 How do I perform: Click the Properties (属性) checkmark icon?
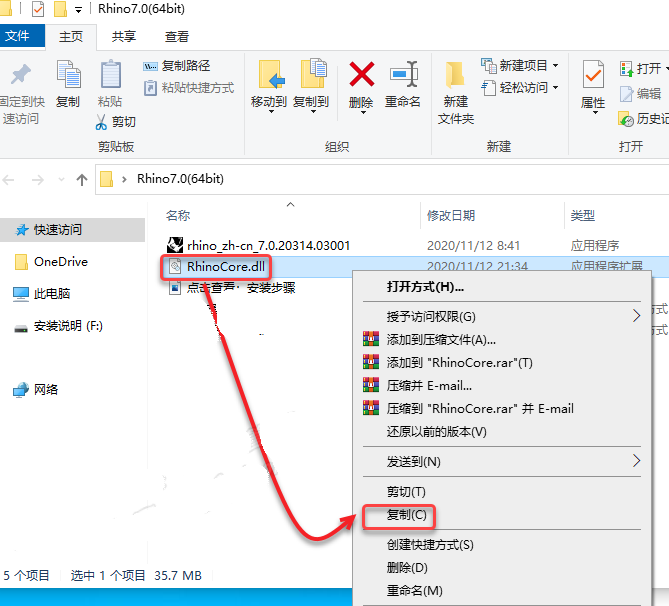(593, 74)
